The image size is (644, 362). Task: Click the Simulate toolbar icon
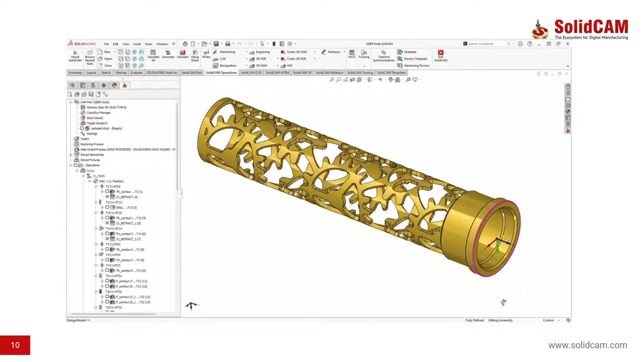pyautogui.click(x=182, y=53)
